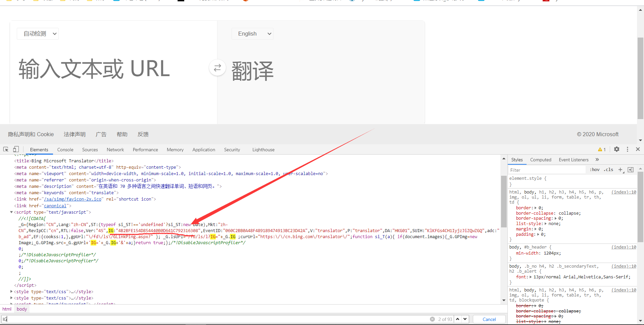The height and width of the screenshot is (325, 644).
Task: Toggle the :hov element state panel
Action: tap(595, 170)
